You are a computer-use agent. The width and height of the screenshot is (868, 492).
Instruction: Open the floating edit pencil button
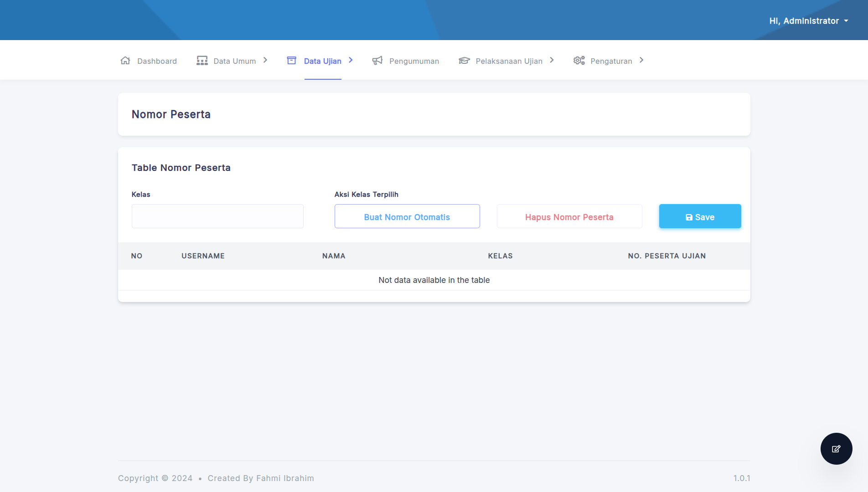(836, 449)
